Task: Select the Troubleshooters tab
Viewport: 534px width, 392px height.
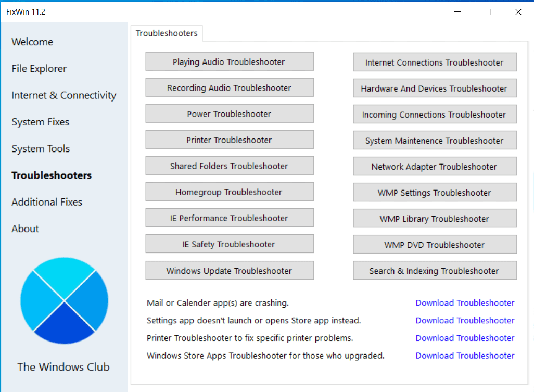Action: point(167,33)
